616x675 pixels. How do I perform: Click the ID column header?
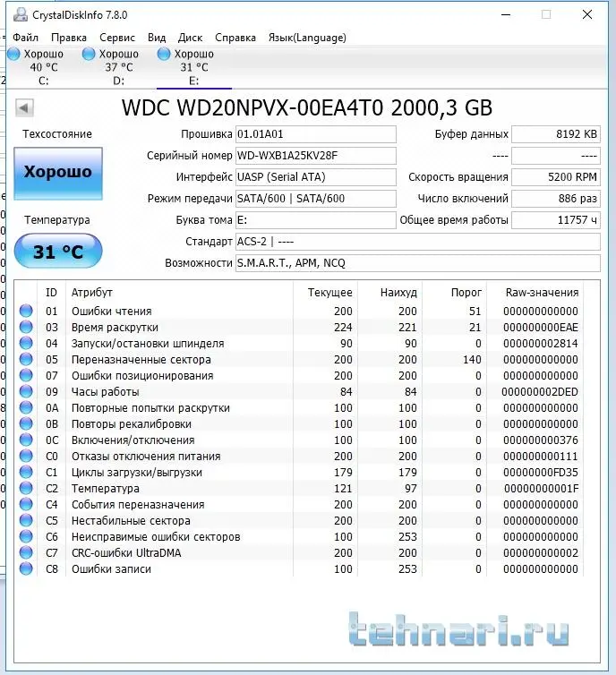51,293
